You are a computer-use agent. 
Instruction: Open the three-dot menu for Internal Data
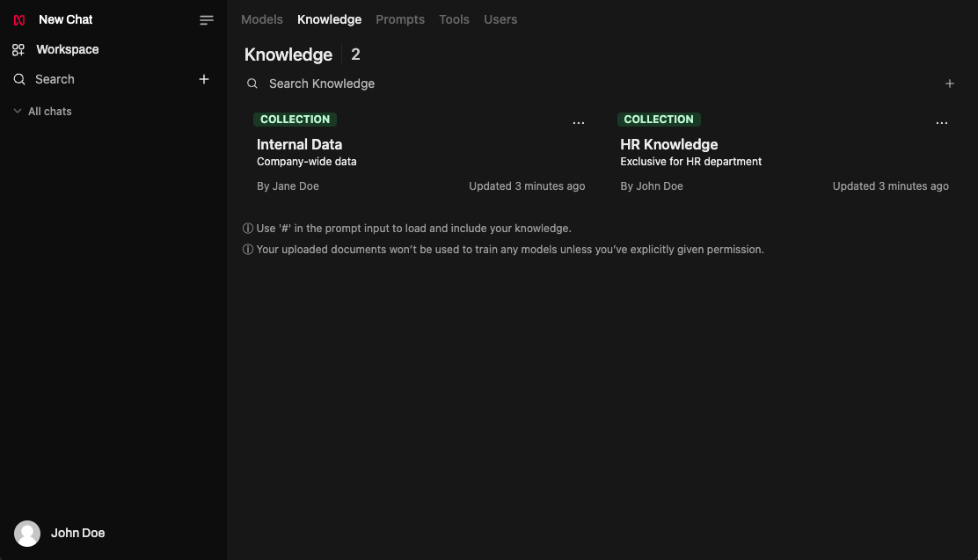click(578, 123)
